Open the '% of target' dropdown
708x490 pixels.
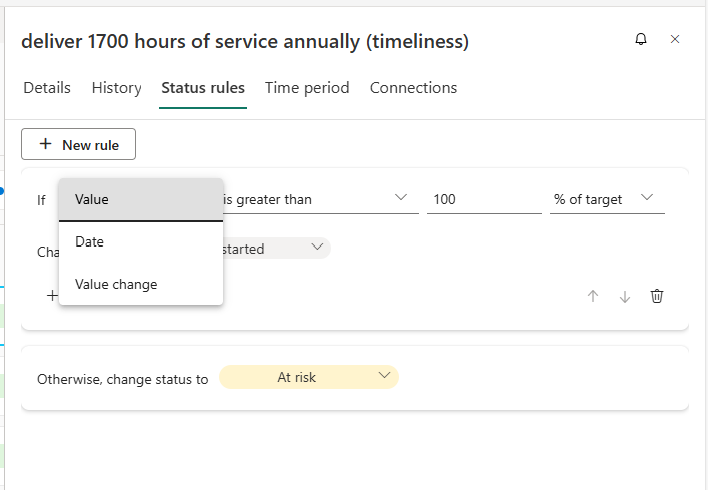pyautogui.click(x=606, y=199)
